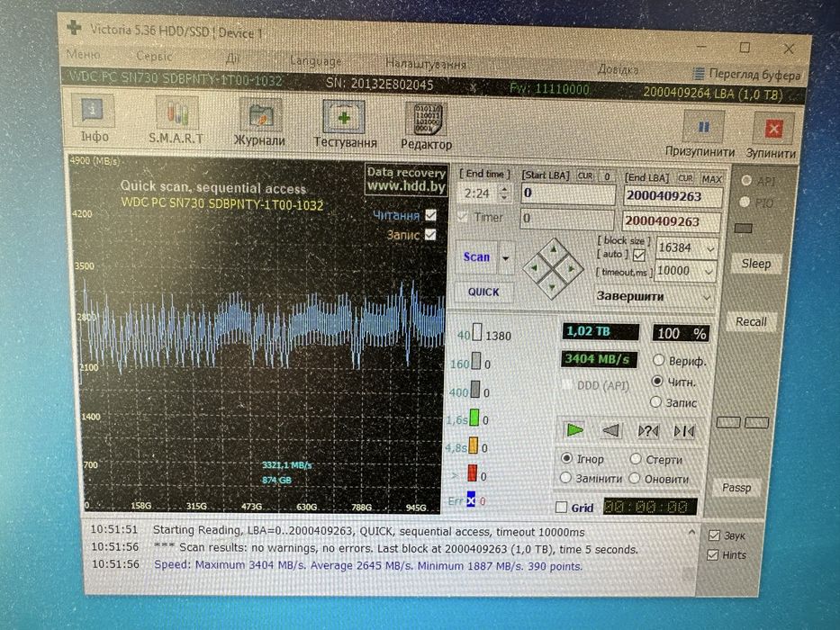Open the Language menu

point(316,60)
